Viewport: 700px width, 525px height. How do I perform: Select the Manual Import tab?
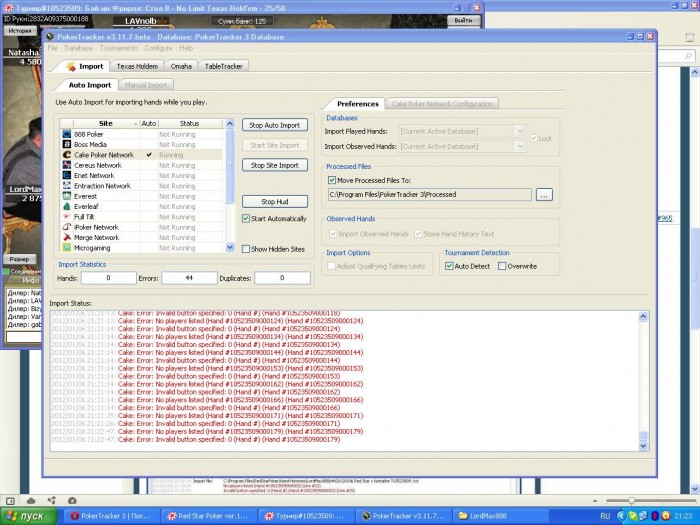pos(146,85)
